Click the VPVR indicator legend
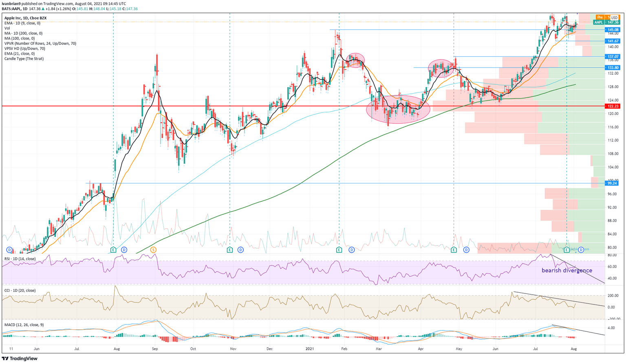 coord(40,44)
